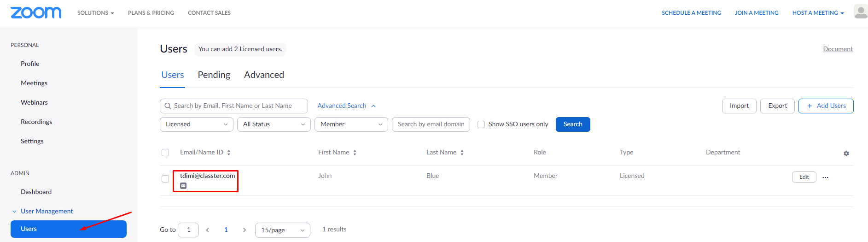Tick the select-all users checkbox

[x=165, y=153]
